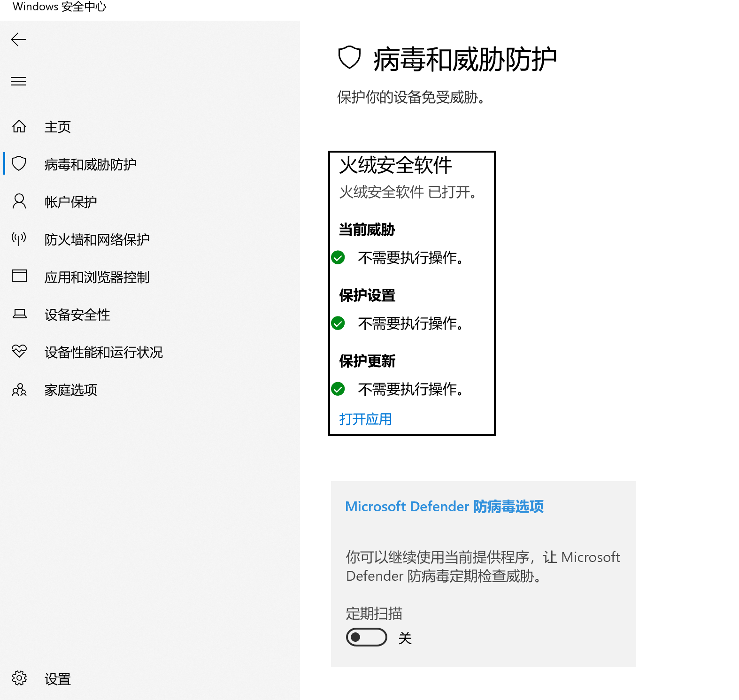Click the 火绒安全软件 heading
The image size is (739, 700).
395,165
